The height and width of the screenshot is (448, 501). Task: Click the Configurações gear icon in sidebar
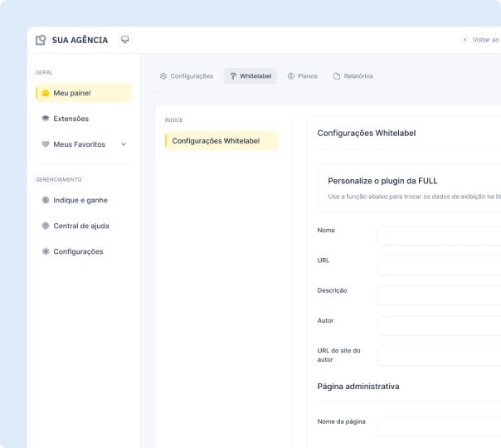[46, 251]
